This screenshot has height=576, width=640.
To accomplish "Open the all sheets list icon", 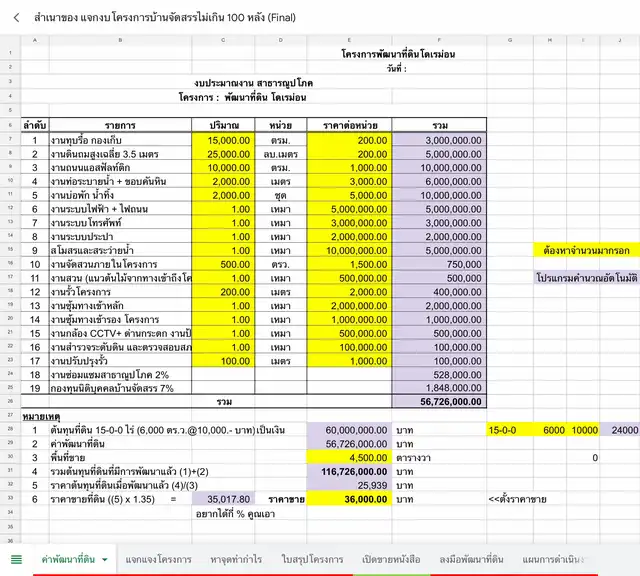I will 16,558.
